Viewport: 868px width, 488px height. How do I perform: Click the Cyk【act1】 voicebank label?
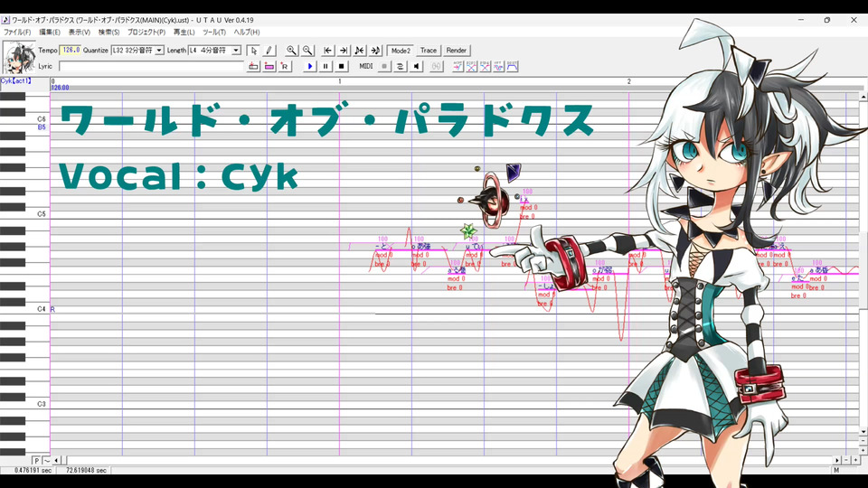point(16,80)
